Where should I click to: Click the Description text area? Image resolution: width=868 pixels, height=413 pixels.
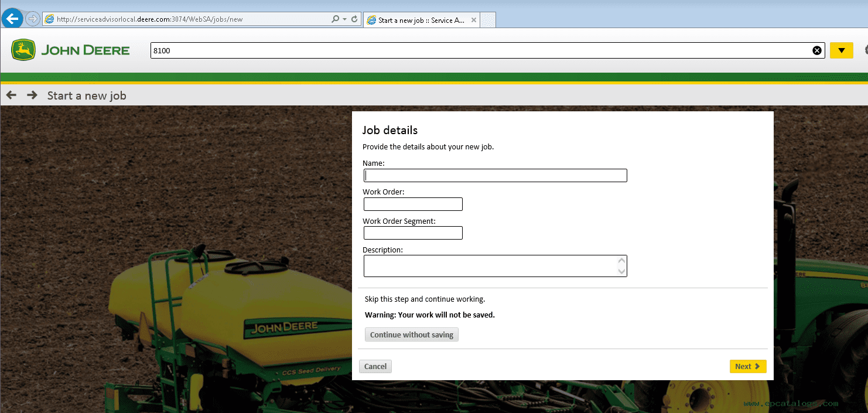point(495,266)
